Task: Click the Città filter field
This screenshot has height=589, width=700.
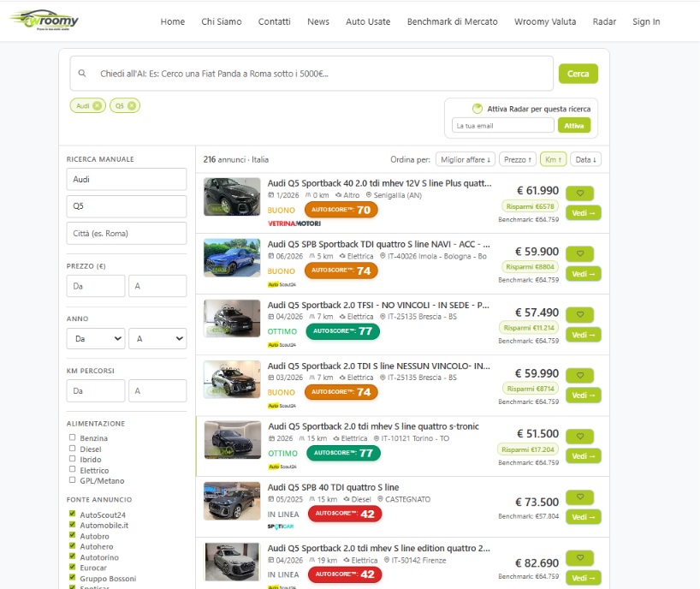Action: click(127, 233)
